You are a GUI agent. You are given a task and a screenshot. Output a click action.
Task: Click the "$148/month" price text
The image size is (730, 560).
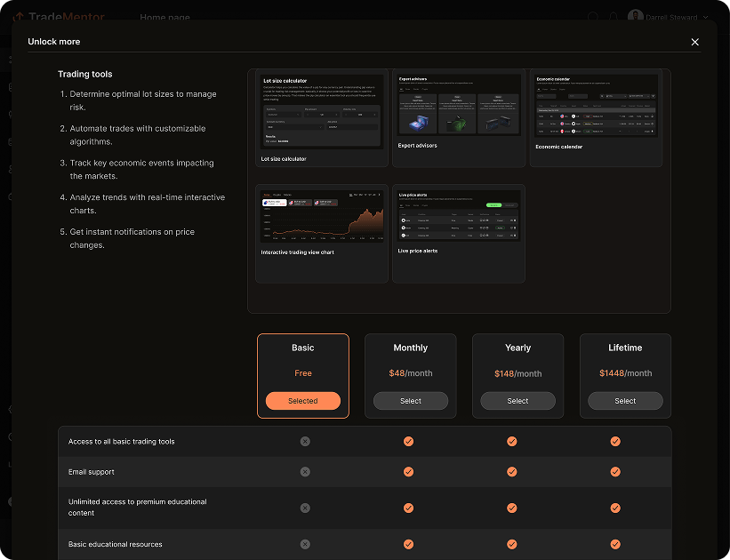(517, 374)
